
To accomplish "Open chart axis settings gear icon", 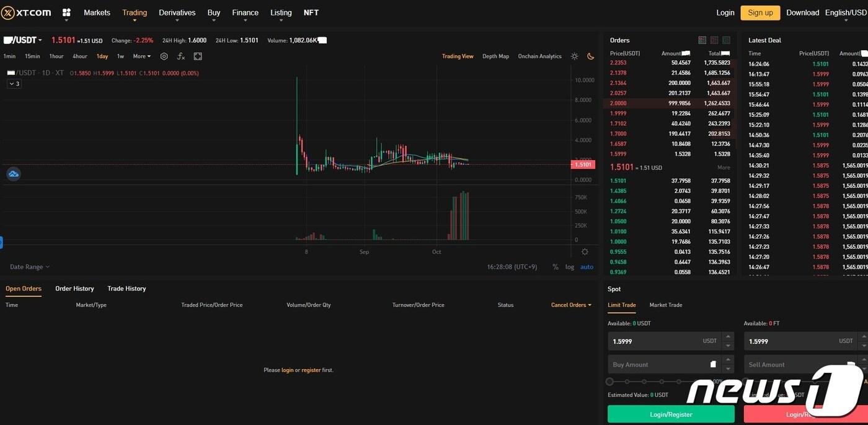I will click(585, 252).
